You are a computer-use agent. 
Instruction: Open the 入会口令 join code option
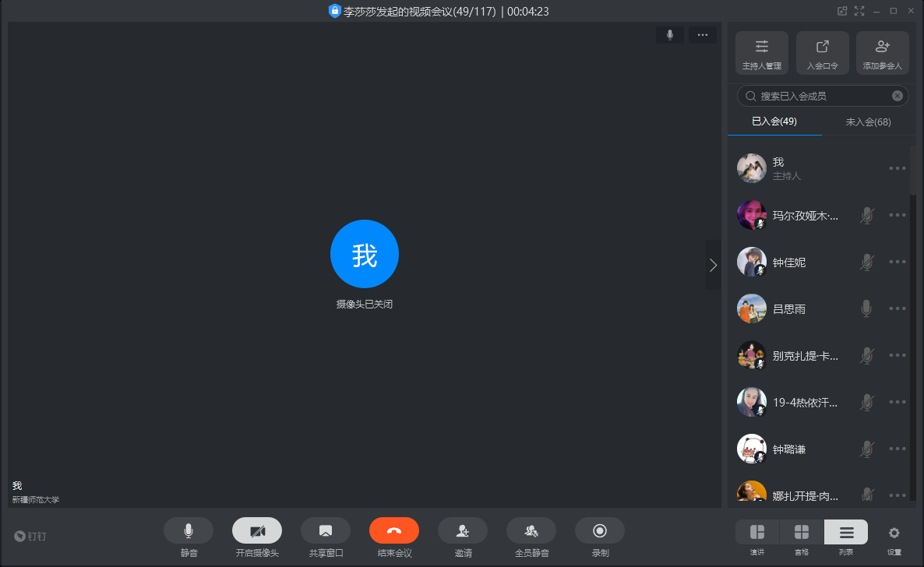tap(822, 53)
